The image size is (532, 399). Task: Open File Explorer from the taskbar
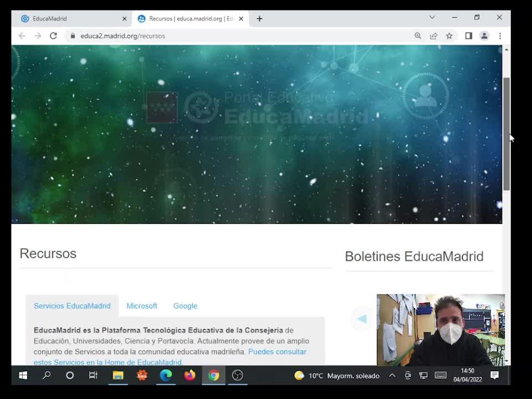[x=118, y=375]
